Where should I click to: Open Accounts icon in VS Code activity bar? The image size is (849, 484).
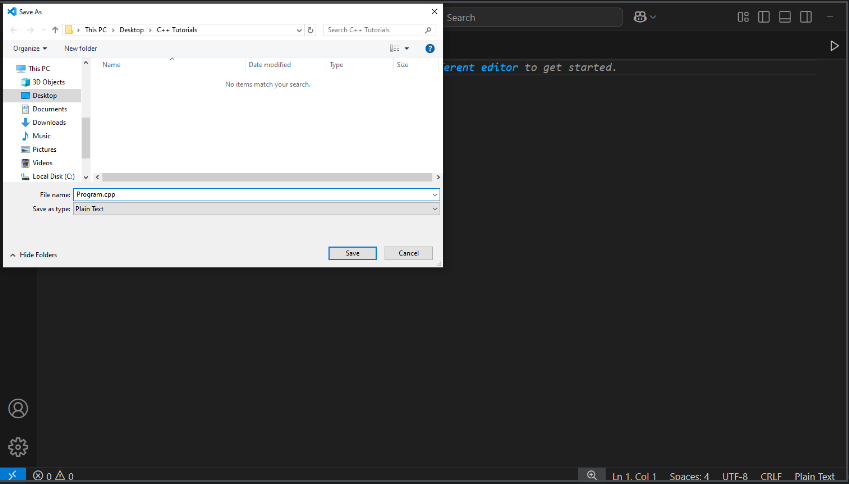(x=18, y=408)
